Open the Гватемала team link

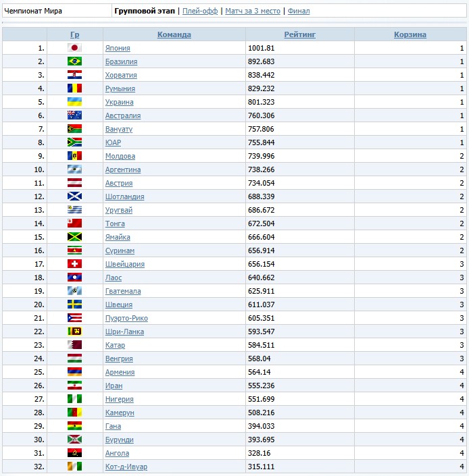(123, 291)
